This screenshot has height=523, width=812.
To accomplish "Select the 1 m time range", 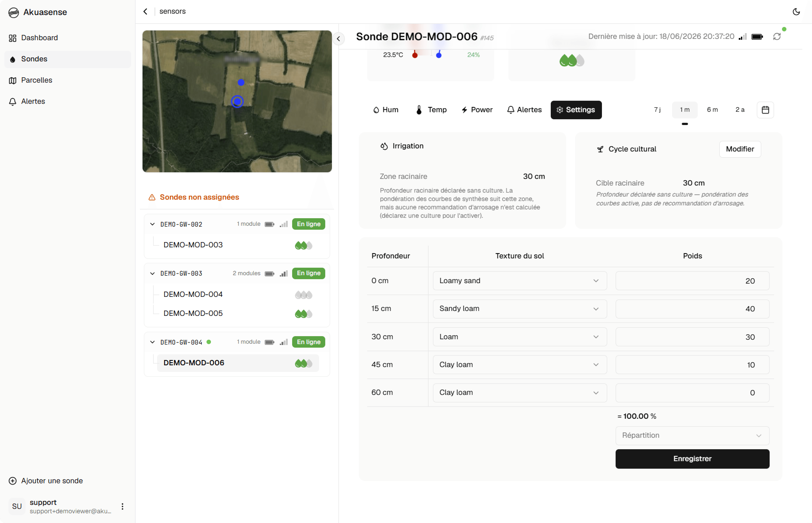I will pyautogui.click(x=684, y=110).
